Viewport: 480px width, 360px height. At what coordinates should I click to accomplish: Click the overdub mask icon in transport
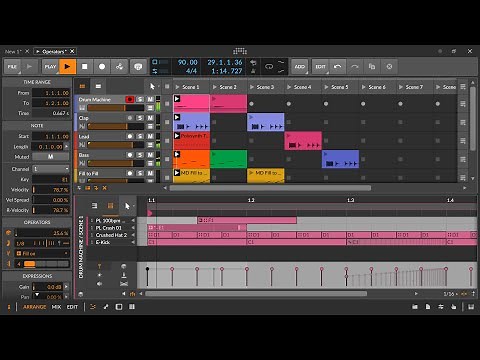pyautogui.click(x=138, y=66)
